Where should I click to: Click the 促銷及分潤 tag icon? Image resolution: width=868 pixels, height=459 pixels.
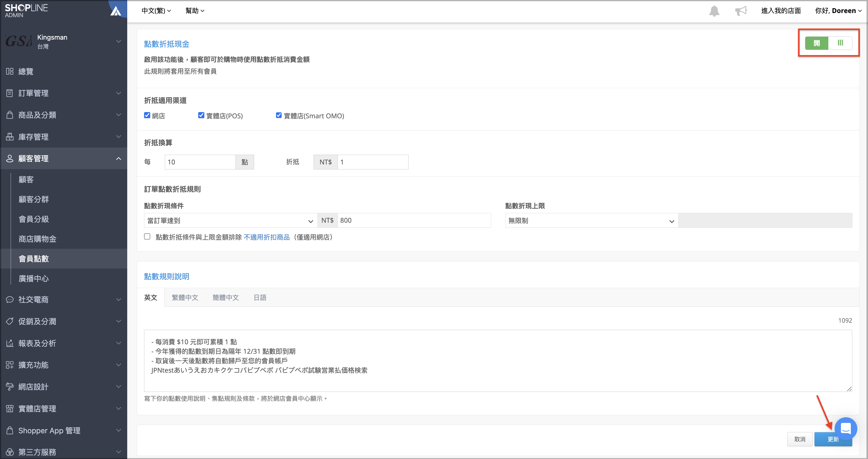[x=10, y=321]
